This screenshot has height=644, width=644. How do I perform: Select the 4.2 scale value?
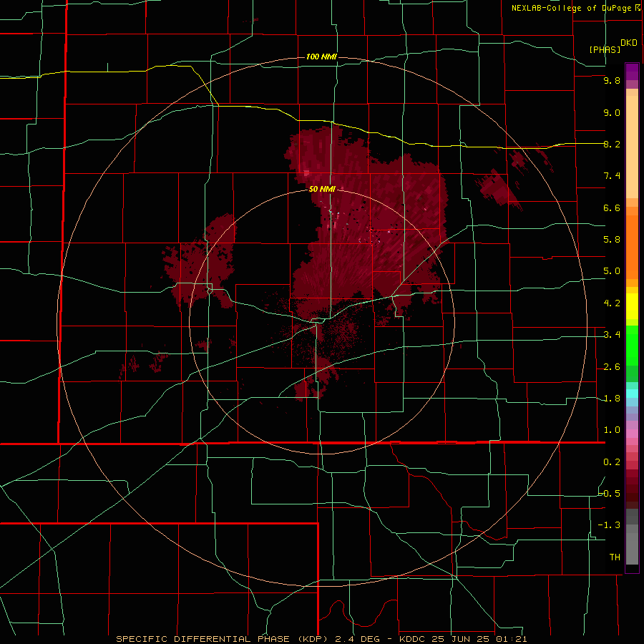(612, 303)
